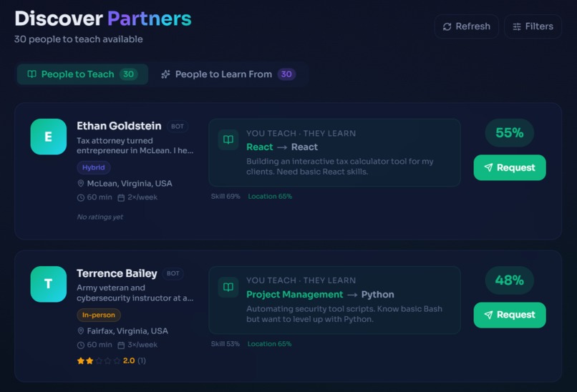Screen dimensions: 577x392
Task: Click Ethan Goldstein's E avatar
Action: pyautogui.click(x=49, y=137)
